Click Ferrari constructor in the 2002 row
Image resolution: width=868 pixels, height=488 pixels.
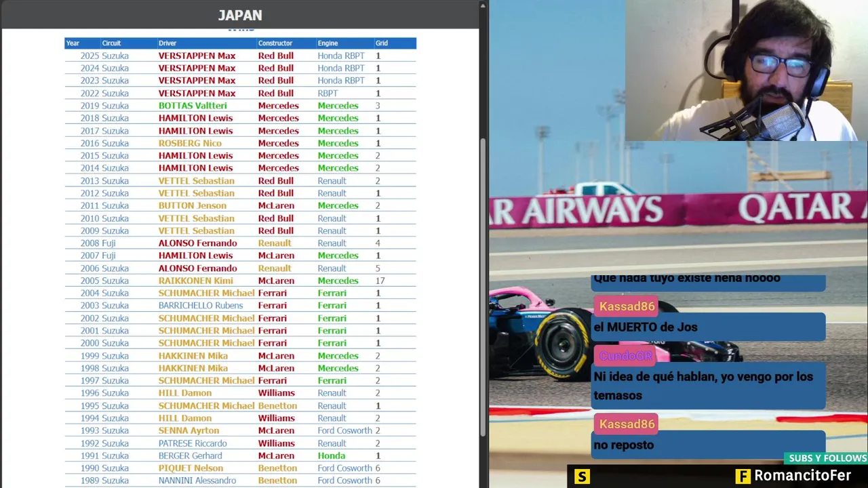coord(272,319)
